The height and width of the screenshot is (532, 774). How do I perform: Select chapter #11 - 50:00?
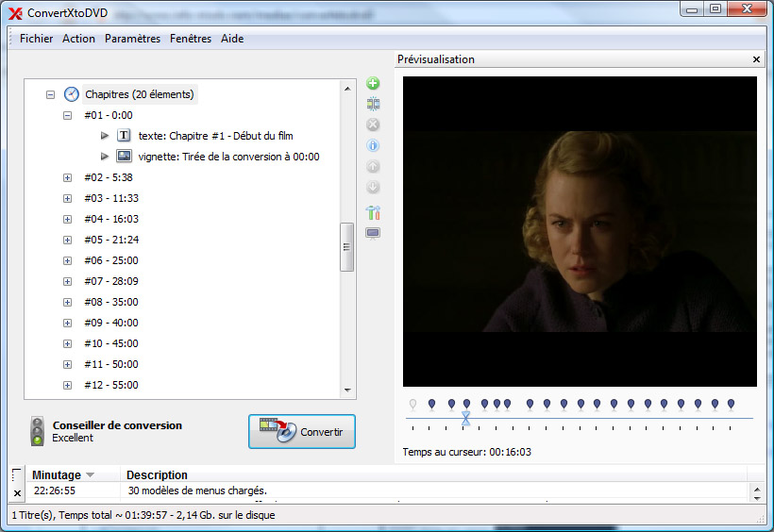111,364
